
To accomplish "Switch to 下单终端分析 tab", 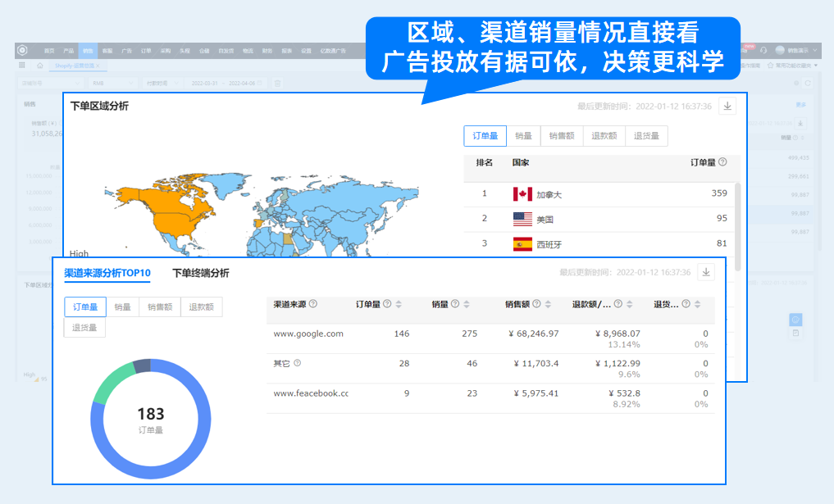I will tap(201, 273).
